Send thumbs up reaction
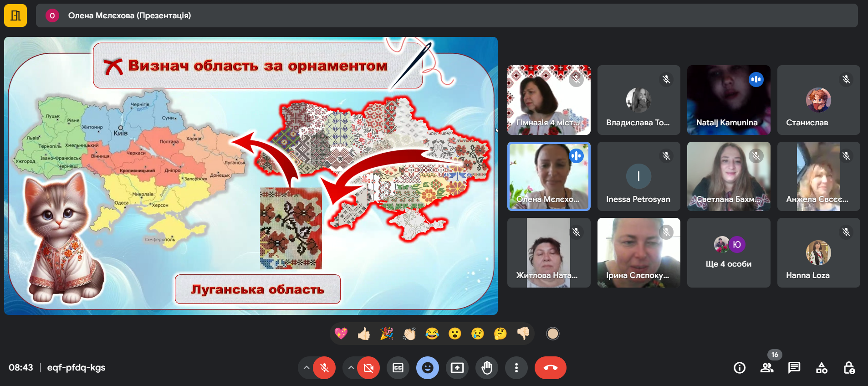868x386 pixels. pos(364,334)
